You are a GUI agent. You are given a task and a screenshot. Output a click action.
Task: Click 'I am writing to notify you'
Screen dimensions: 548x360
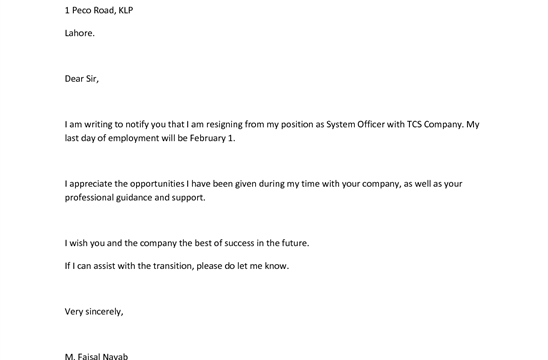click(115, 124)
